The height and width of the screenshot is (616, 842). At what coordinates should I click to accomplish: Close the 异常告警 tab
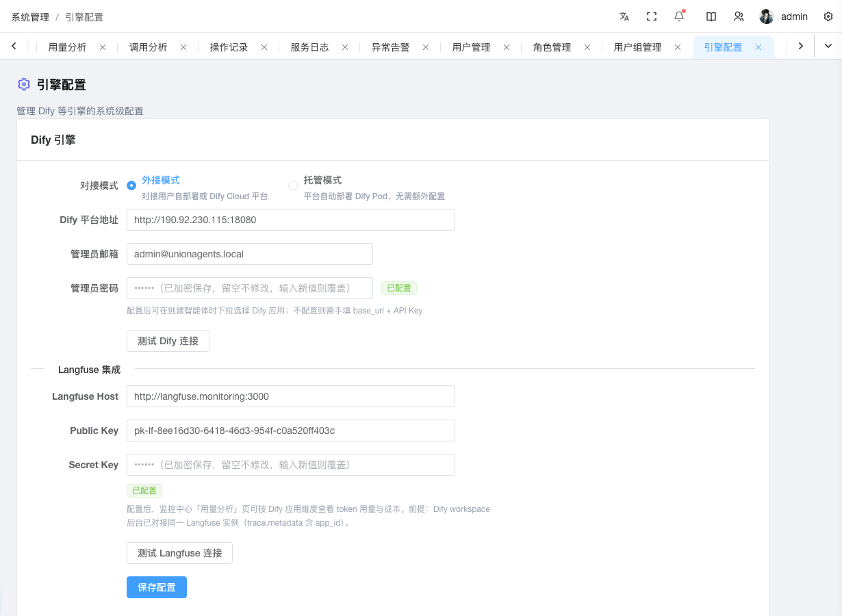coord(426,47)
